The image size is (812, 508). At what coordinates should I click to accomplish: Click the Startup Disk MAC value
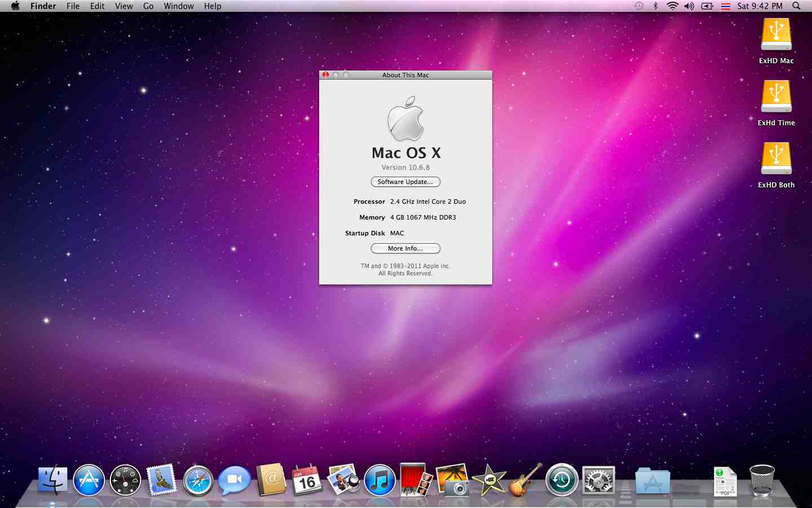point(397,233)
